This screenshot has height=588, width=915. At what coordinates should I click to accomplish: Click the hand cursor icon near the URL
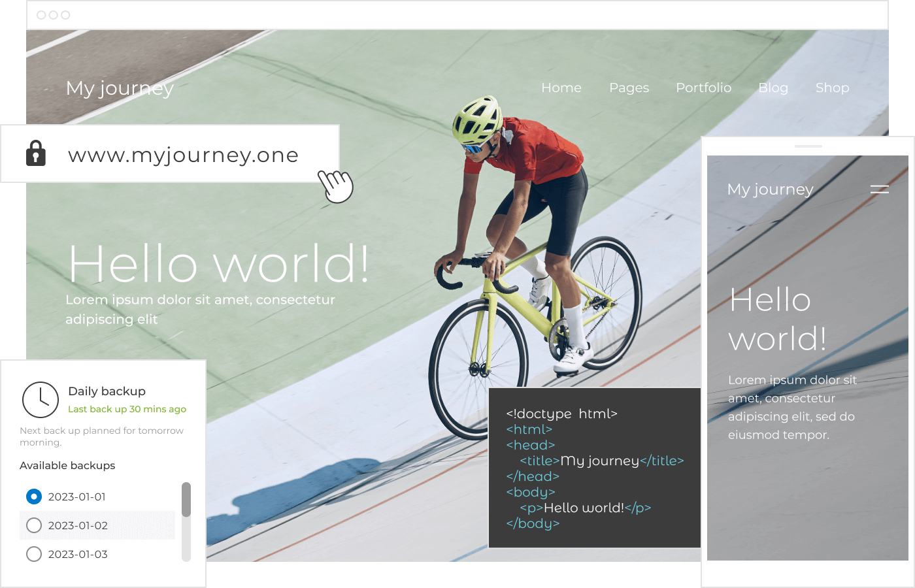(335, 186)
